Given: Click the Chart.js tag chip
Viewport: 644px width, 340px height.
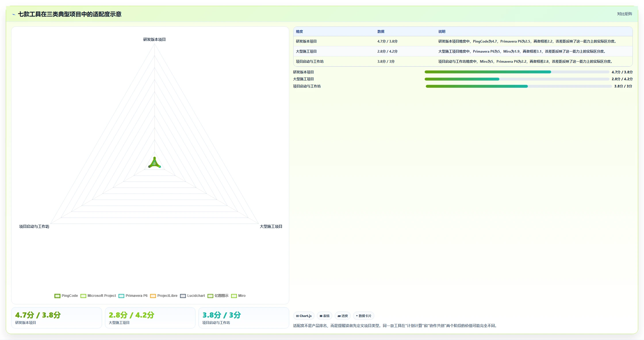Looking at the screenshot, I should (304, 316).
